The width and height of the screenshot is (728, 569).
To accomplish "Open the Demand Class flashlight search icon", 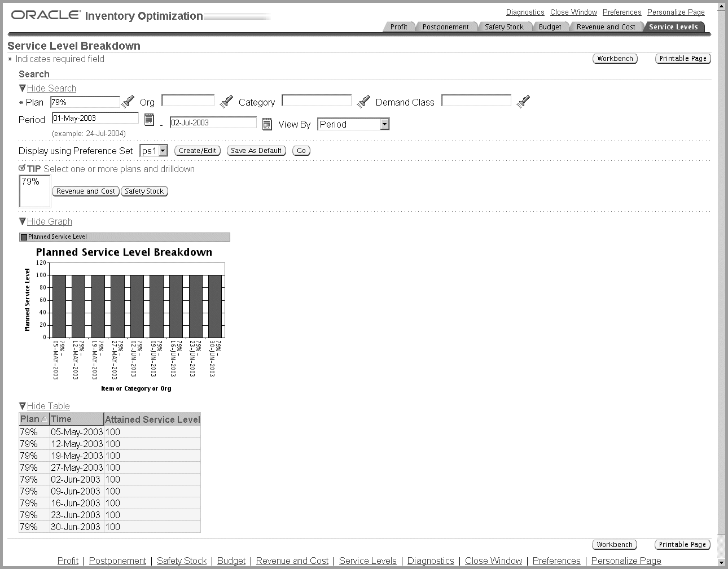I will (x=523, y=102).
